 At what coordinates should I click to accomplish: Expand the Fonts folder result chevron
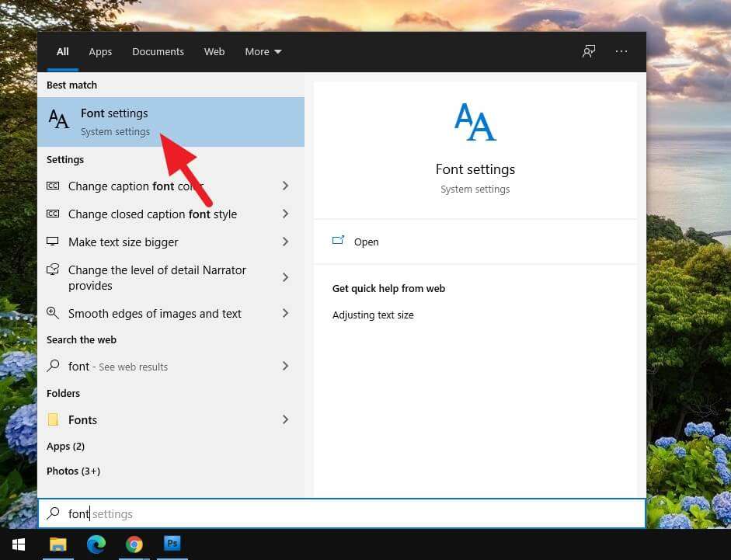point(285,419)
